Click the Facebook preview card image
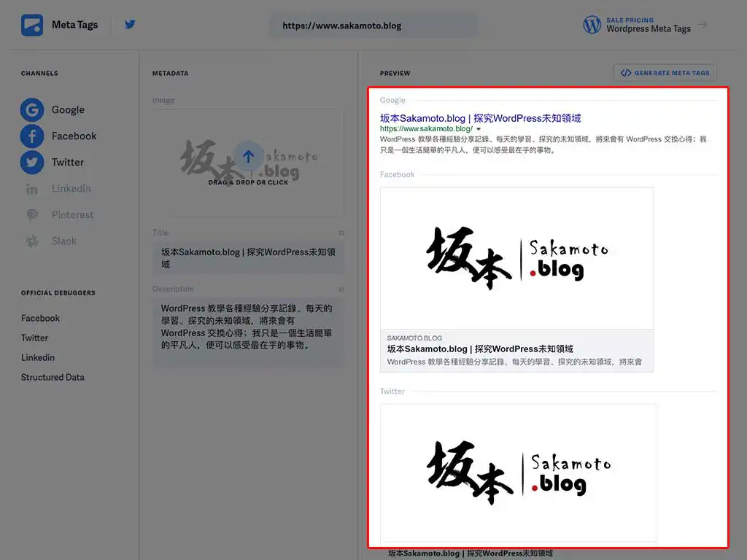The image size is (747, 560). (516, 259)
